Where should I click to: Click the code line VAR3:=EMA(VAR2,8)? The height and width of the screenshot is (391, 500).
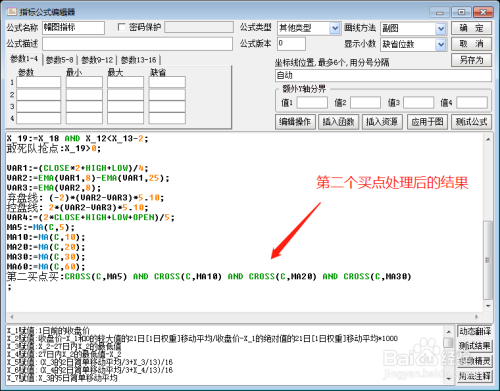click(x=54, y=188)
